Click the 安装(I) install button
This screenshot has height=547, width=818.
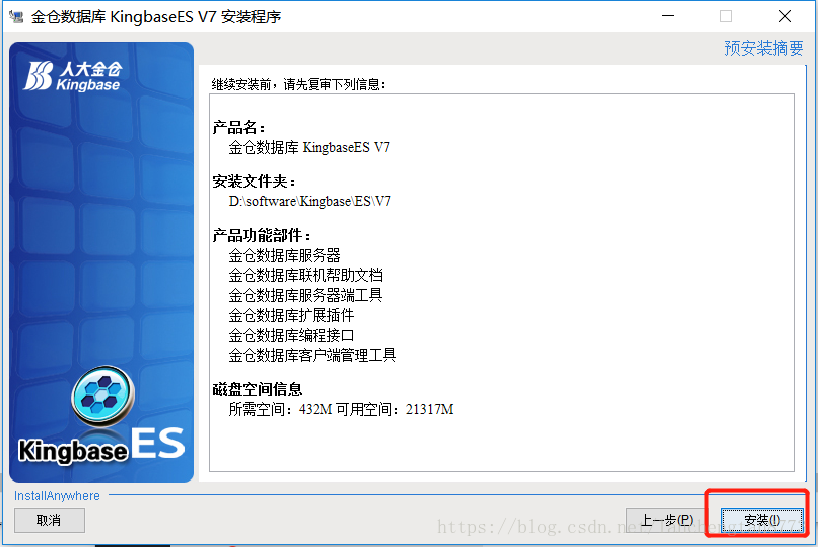pos(762,520)
